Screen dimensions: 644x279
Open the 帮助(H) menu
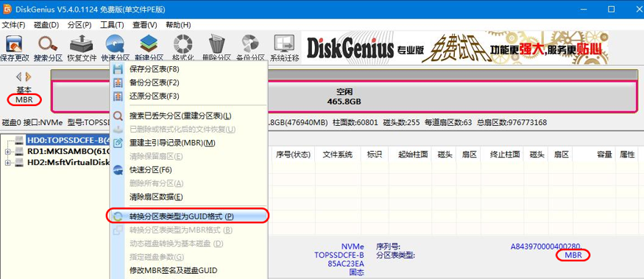(178, 24)
